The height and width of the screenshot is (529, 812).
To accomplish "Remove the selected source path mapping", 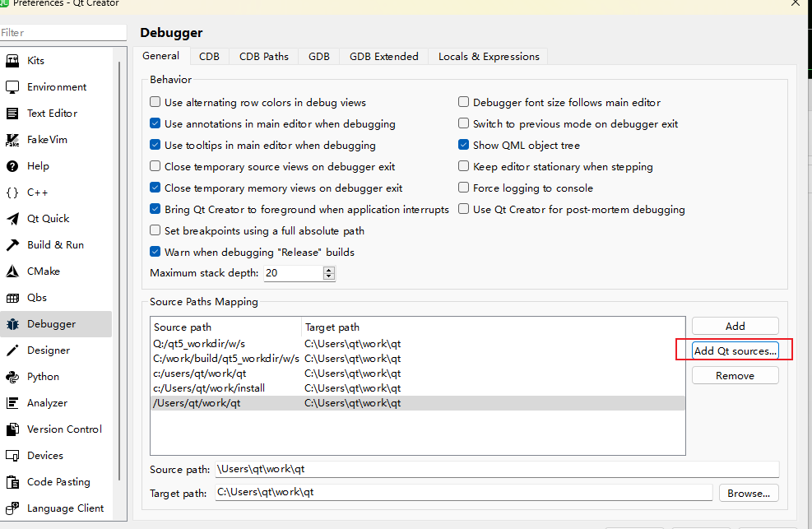I will tap(735, 376).
